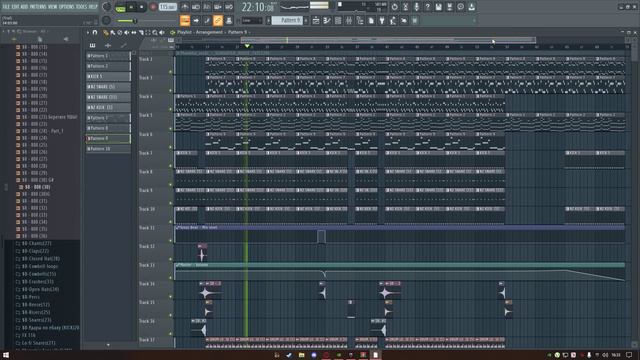This screenshot has height=360, width=640.
Task: Expand the Snares folder in browser
Action: click(35, 320)
